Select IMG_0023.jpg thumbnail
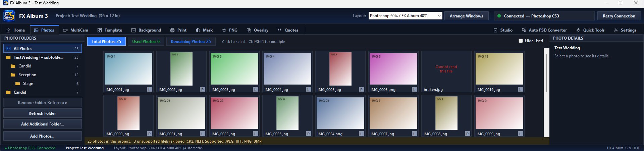Screen dimensions: 644x151 287,116
